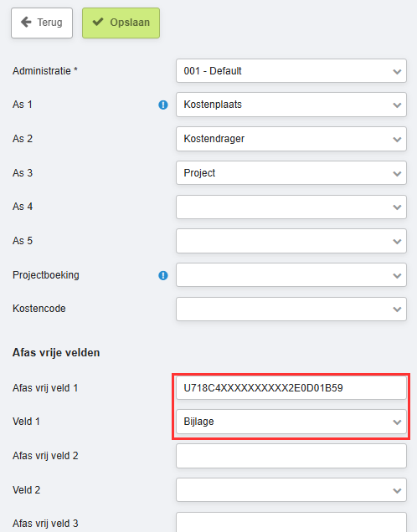Viewport: 417px width, 532px height.
Task: Expand the empty As 4 dropdown
Action: pos(291,207)
